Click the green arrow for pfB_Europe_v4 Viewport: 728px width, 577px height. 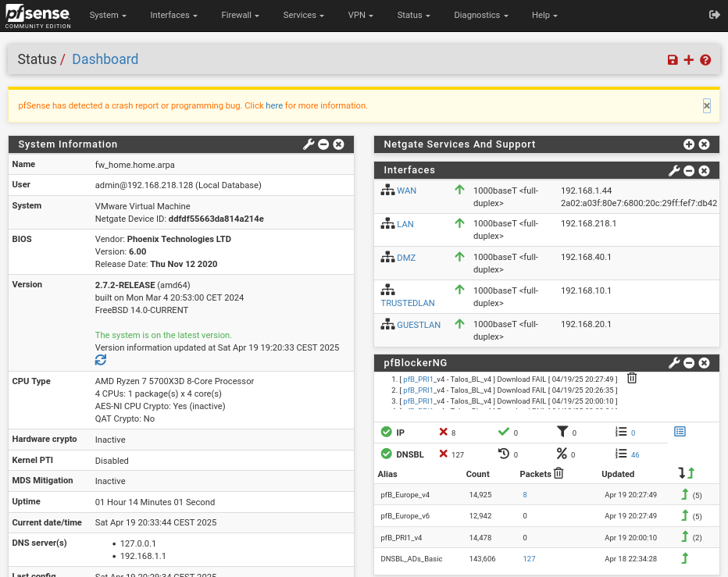pyautogui.click(x=684, y=494)
